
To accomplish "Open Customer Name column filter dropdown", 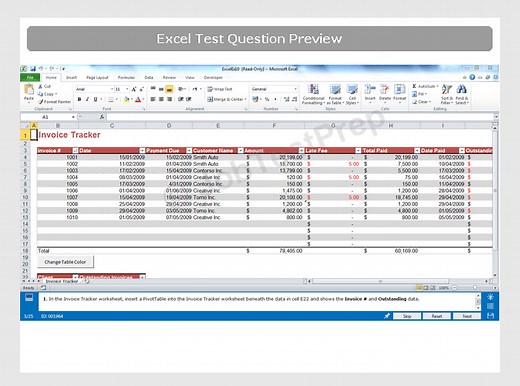I will [x=240, y=150].
